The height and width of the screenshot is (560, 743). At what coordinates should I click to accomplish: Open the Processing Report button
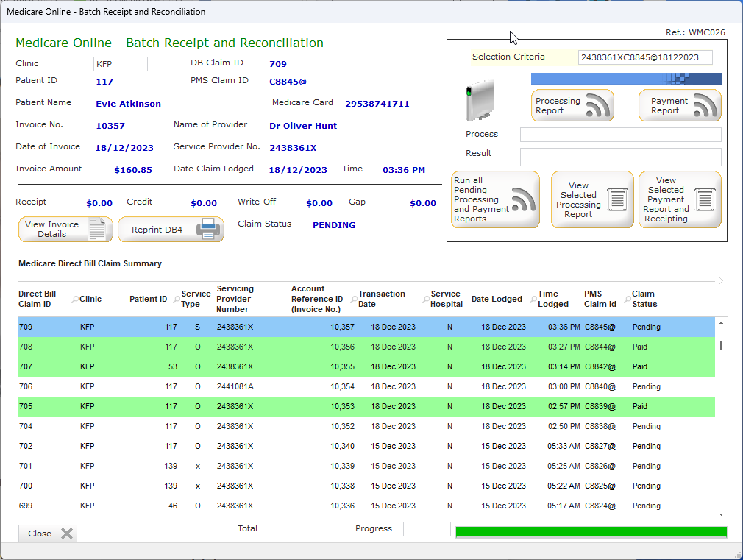click(572, 105)
